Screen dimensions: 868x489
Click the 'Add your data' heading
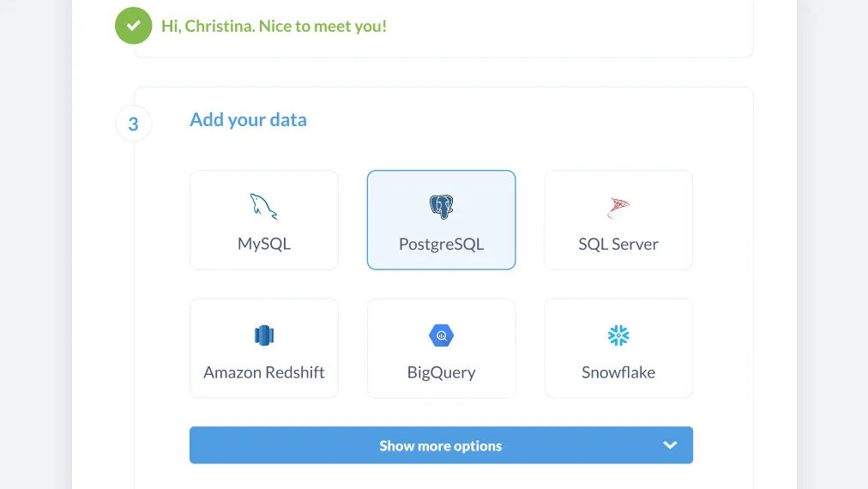[248, 120]
